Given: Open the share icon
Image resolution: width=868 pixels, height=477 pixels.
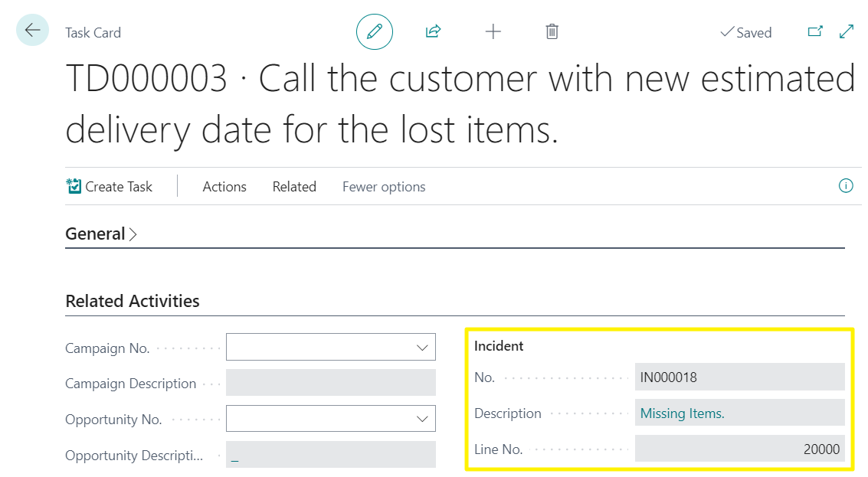Looking at the screenshot, I should tap(433, 32).
